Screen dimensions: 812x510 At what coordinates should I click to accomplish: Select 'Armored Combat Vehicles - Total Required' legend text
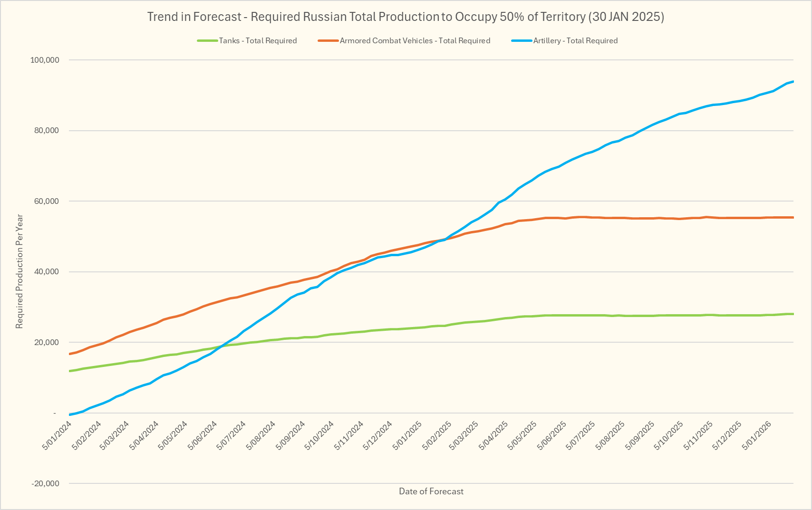(x=415, y=41)
